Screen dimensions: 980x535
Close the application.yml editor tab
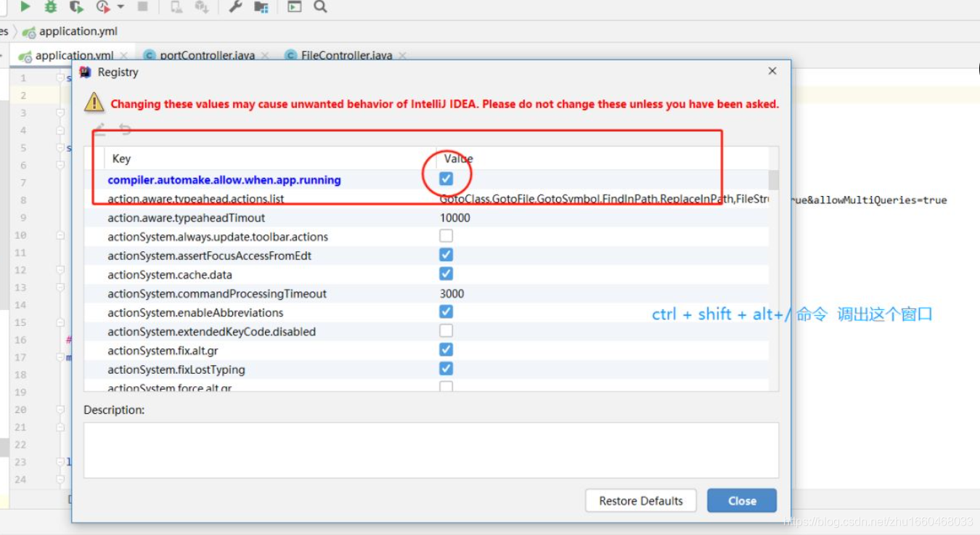pyautogui.click(x=124, y=55)
